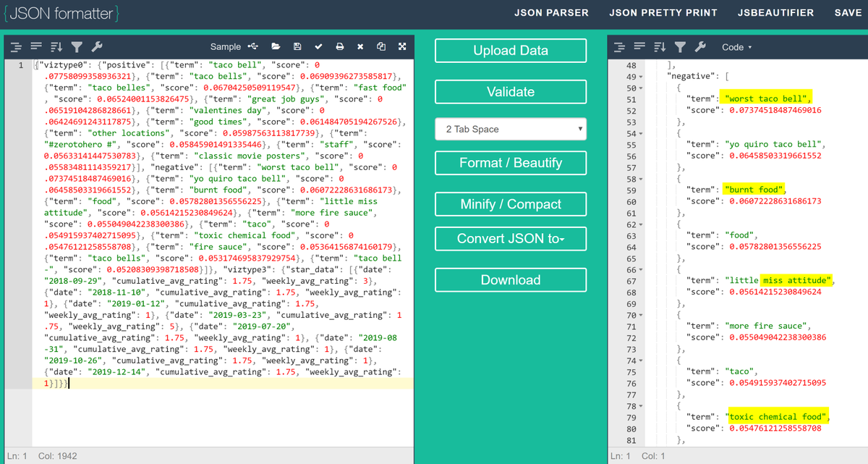Viewport: 868px width, 464px height.
Task: Click the Sample link in left toolbar
Action: 226,46
